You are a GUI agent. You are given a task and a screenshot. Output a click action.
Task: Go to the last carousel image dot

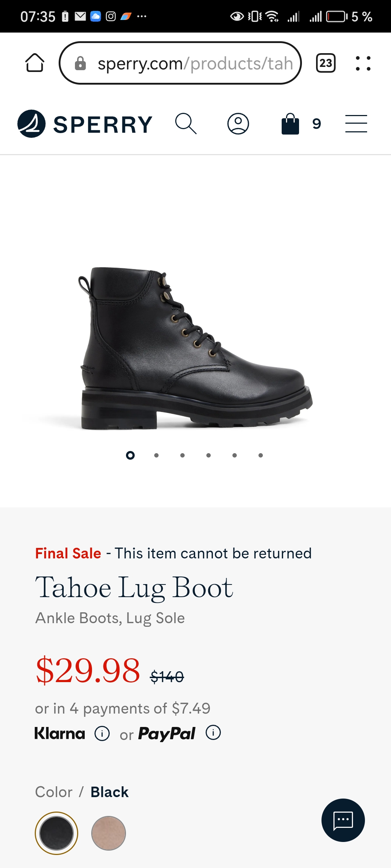(261, 455)
